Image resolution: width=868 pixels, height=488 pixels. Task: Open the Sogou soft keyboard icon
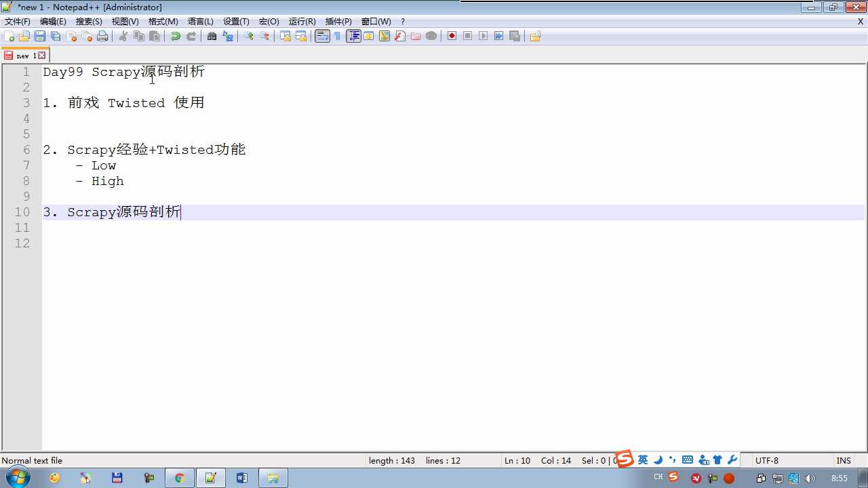(688, 460)
